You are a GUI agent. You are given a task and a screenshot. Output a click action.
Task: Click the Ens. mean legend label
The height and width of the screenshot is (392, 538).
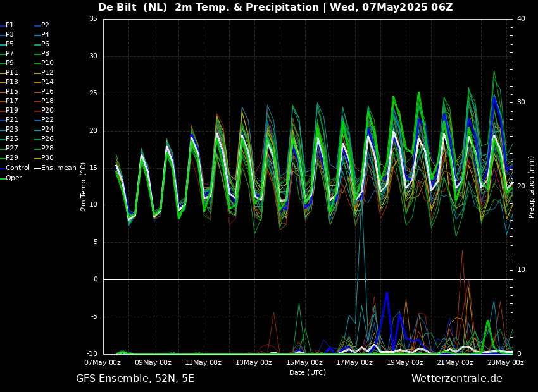coord(59,168)
